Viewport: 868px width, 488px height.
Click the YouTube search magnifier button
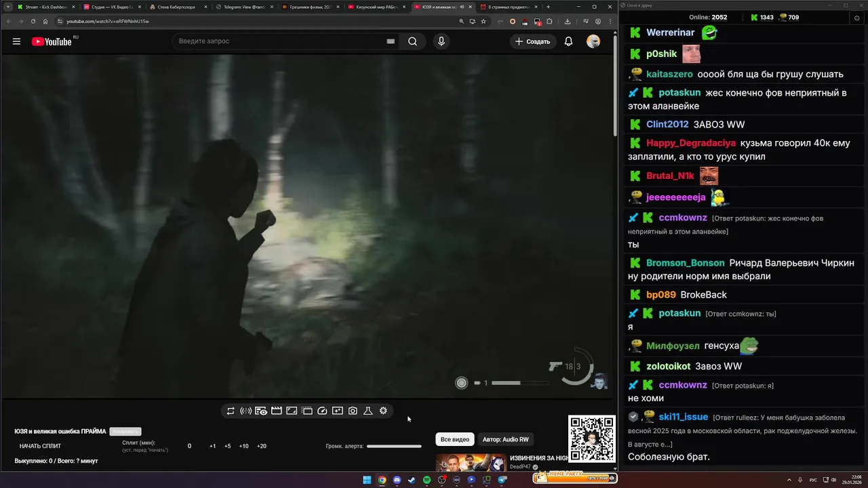(x=412, y=41)
